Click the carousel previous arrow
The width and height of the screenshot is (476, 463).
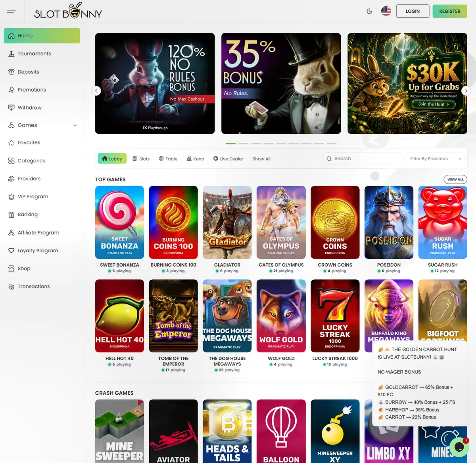pos(96,91)
